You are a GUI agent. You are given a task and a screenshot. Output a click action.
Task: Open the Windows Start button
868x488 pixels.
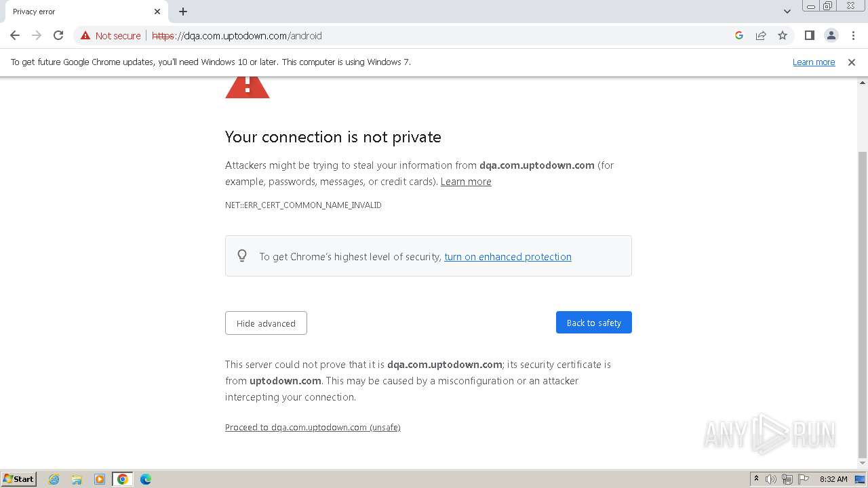19,479
